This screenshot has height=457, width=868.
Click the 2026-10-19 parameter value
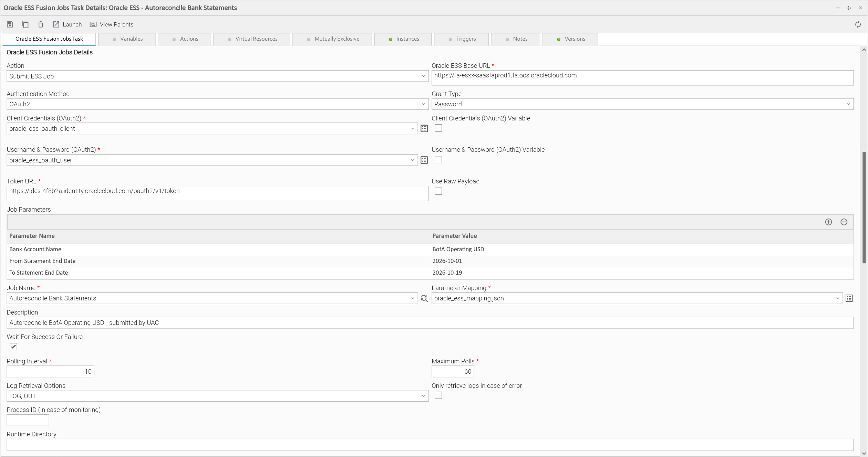click(447, 273)
